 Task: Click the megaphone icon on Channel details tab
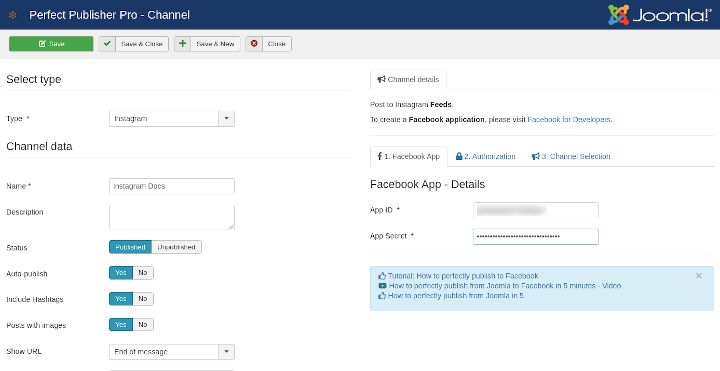381,79
